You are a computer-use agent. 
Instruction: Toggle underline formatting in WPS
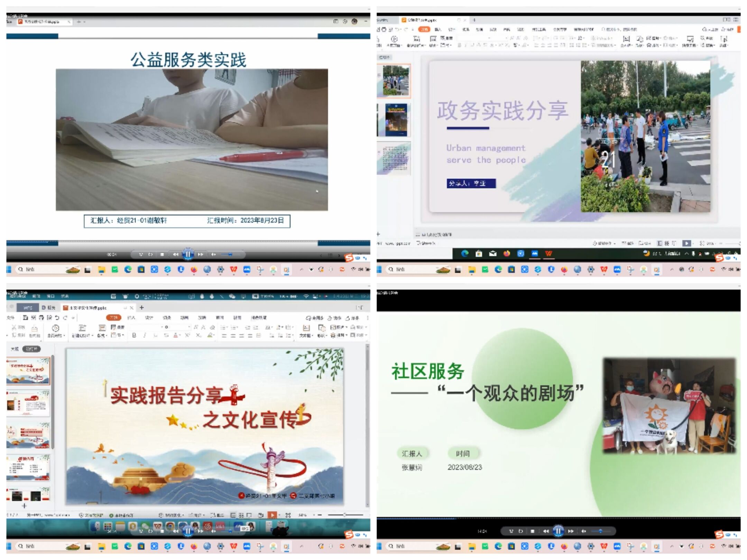click(x=155, y=335)
